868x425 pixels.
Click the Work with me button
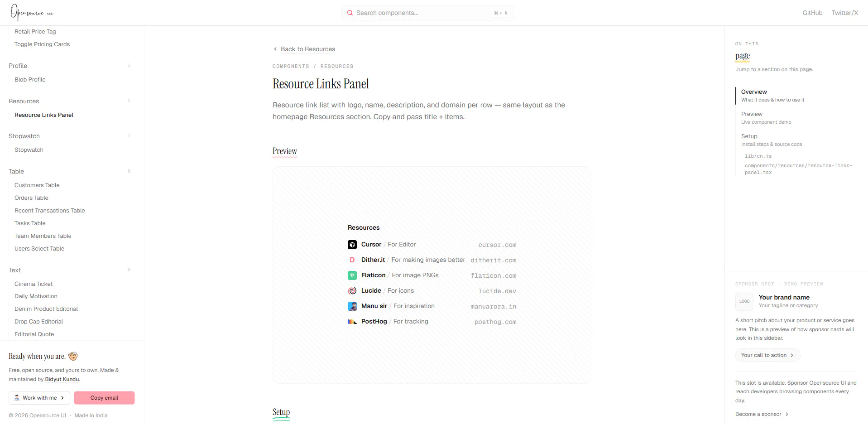pos(39,398)
